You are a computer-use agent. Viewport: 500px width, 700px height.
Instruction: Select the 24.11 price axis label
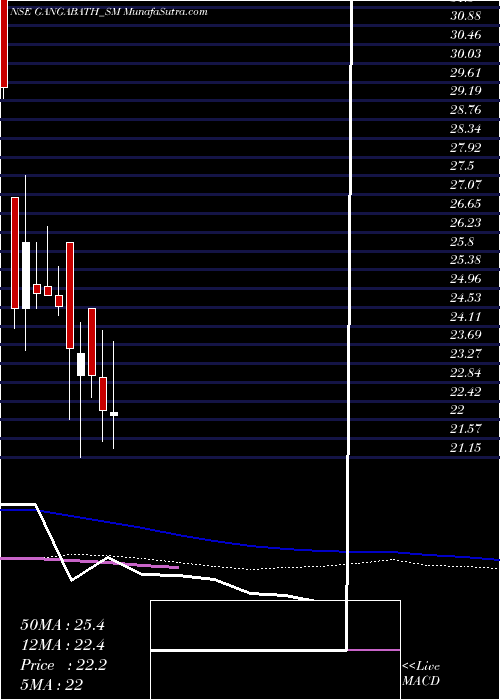click(x=466, y=317)
